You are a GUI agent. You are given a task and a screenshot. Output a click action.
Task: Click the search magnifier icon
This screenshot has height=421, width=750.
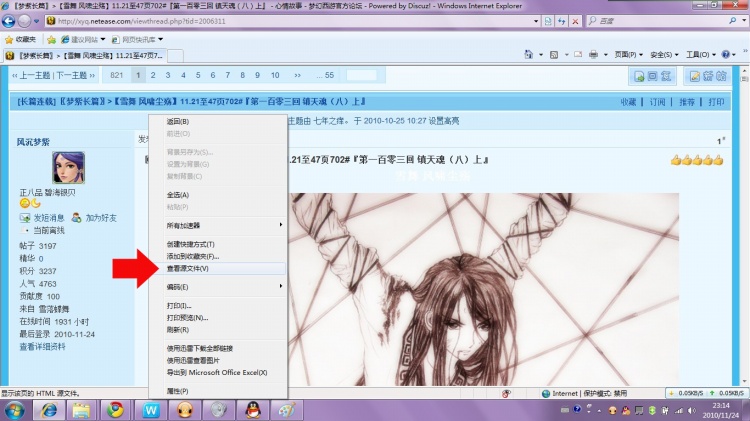(733, 21)
